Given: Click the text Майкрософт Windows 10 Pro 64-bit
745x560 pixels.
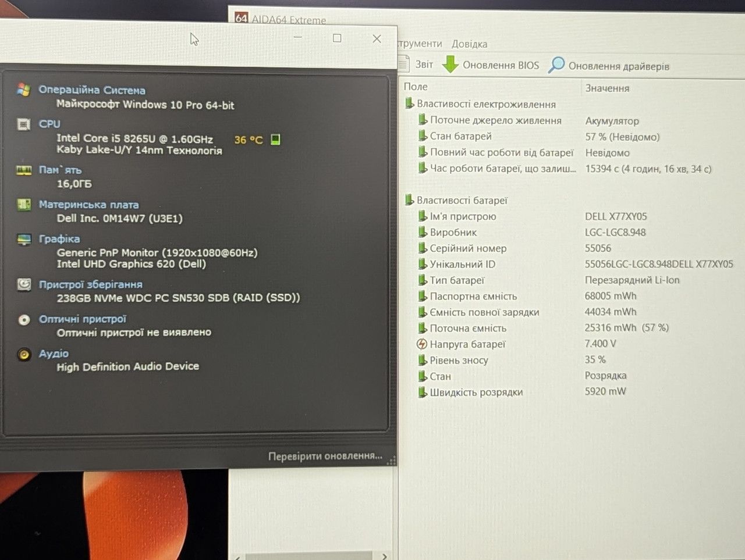Looking at the screenshot, I should [145, 105].
